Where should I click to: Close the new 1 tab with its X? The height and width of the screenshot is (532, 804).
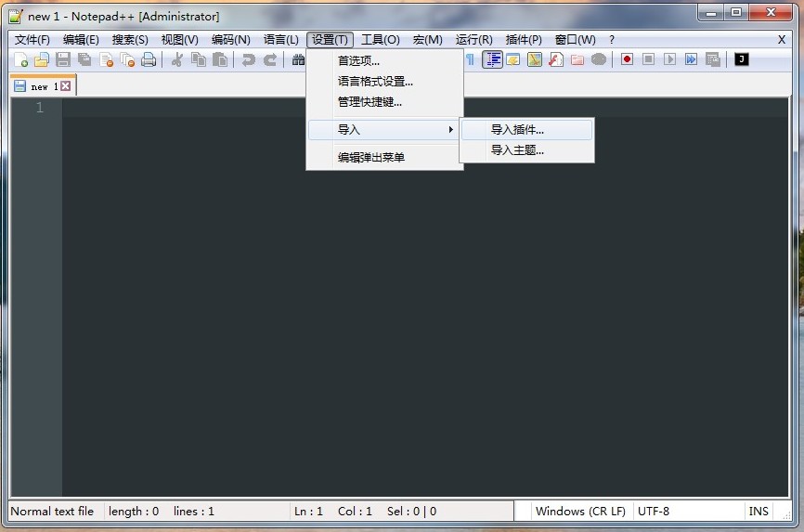point(66,86)
